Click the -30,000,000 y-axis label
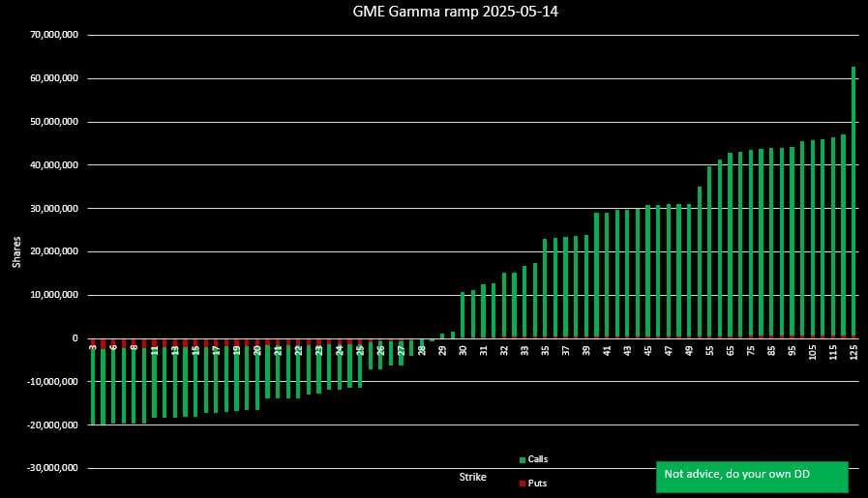This screenshot has width=868, height=498. pyautogui.click(x=52, y=468)
